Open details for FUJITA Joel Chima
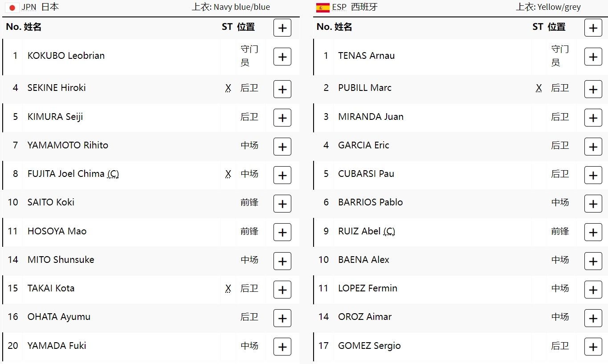Screen dimensions: 608x364 pyautogui.click(x=282, y=175)
